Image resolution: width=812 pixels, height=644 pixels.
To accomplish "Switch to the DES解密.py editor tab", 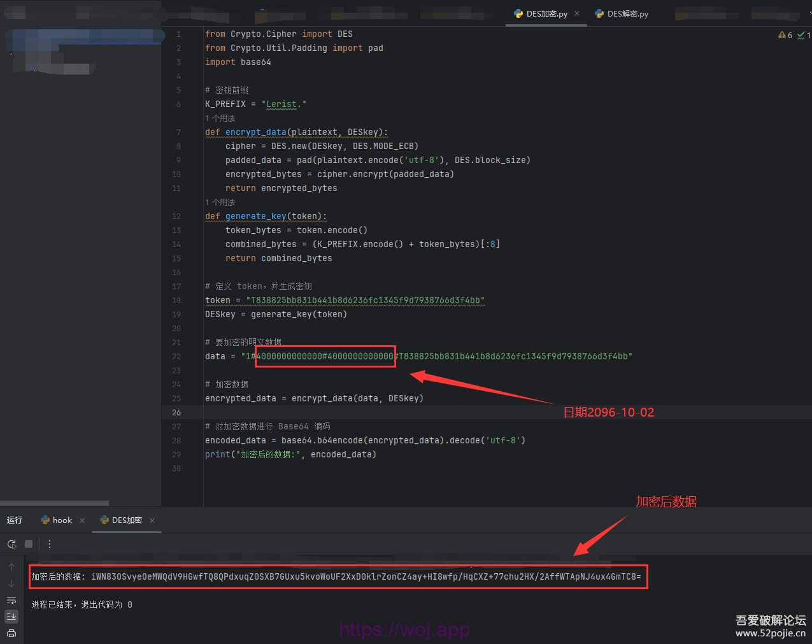I will (x=622, y=14).
